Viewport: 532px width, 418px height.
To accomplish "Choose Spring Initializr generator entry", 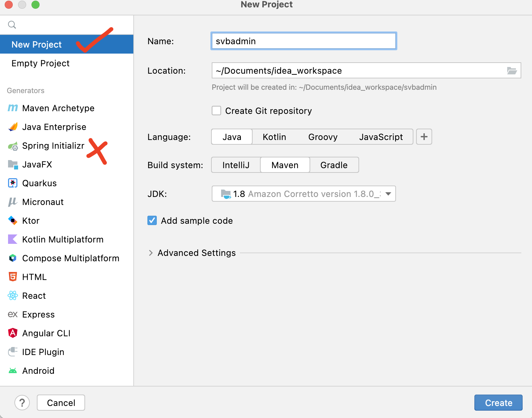I will (67, 145).
